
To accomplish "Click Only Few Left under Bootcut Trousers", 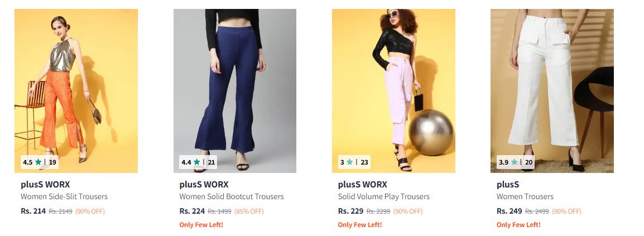I will click(x=201, y=225).
